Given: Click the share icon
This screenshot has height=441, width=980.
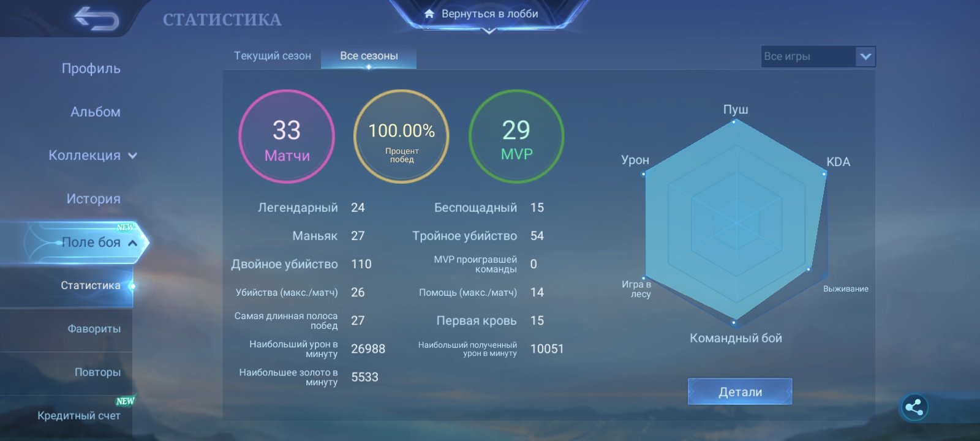Looking at the screenshot, I should [914, 407].
